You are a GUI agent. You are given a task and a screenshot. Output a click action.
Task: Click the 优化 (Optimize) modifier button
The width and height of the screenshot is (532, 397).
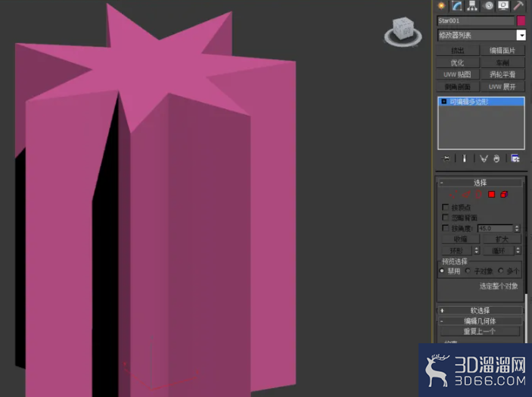coord(457,63)
